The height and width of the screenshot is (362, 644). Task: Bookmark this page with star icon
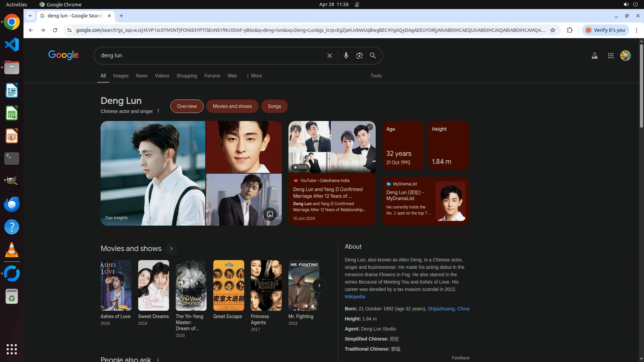point(553,30)
